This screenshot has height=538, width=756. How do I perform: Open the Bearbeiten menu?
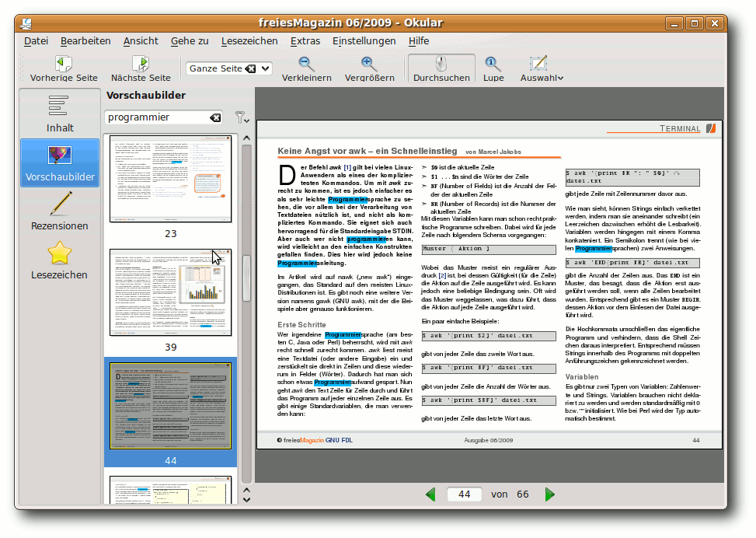pos(85,41)
